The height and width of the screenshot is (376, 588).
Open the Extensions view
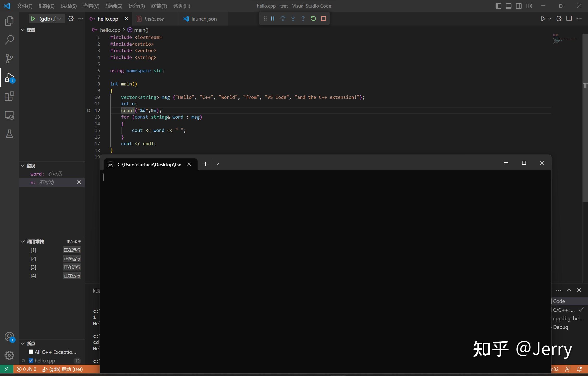[x=9, y=96]
